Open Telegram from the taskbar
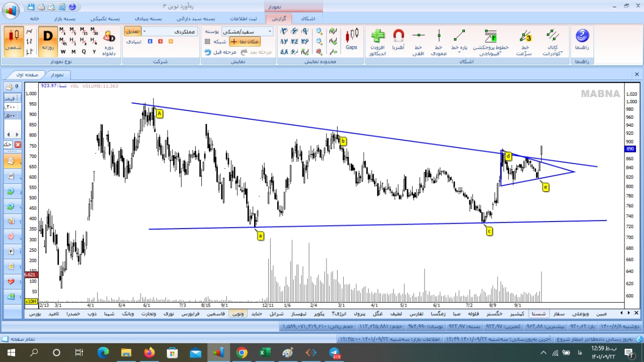Image resolution: width=644 pixels, height=362 pixels. 335,353
